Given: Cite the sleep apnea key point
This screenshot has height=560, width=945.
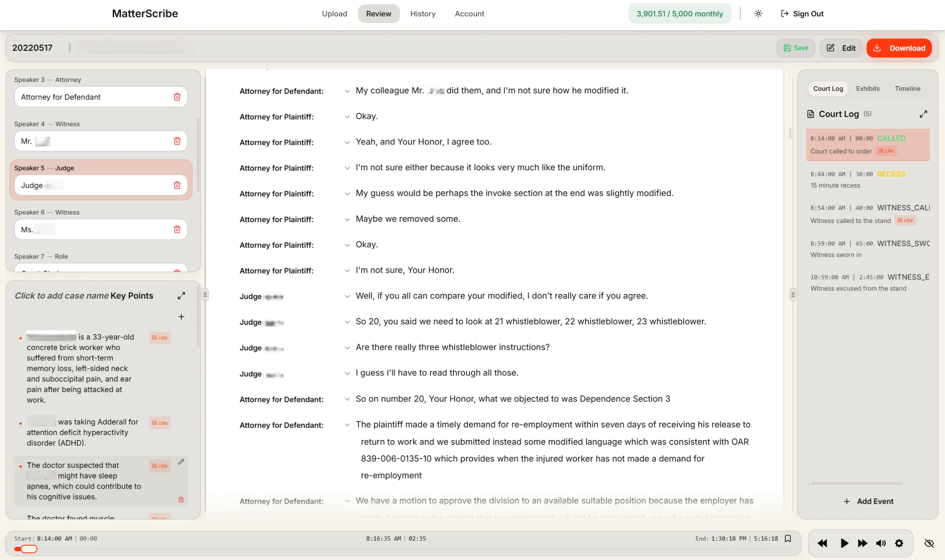Looking at the screenshot, I should [x=160, y=466].
